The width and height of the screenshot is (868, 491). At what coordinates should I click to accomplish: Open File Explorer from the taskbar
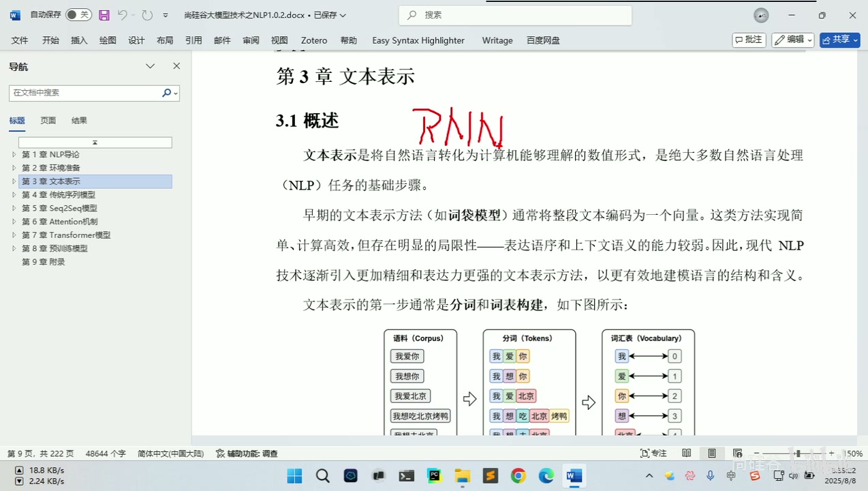pyautogui.click(x=463, y=475)
